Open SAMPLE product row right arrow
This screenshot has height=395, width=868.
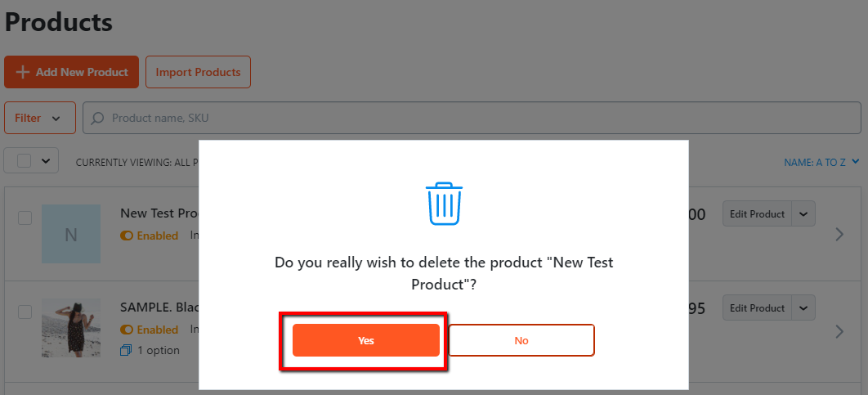839,331
